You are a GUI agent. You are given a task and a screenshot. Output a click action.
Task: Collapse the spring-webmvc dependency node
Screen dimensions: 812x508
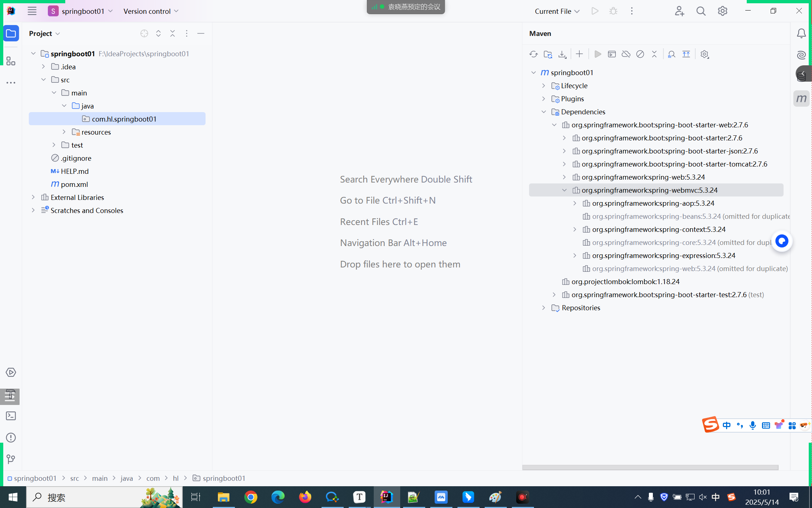tap(564, 190)
